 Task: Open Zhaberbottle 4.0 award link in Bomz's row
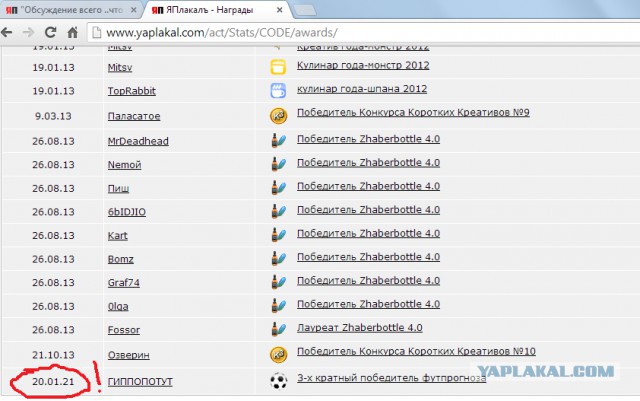368,257
